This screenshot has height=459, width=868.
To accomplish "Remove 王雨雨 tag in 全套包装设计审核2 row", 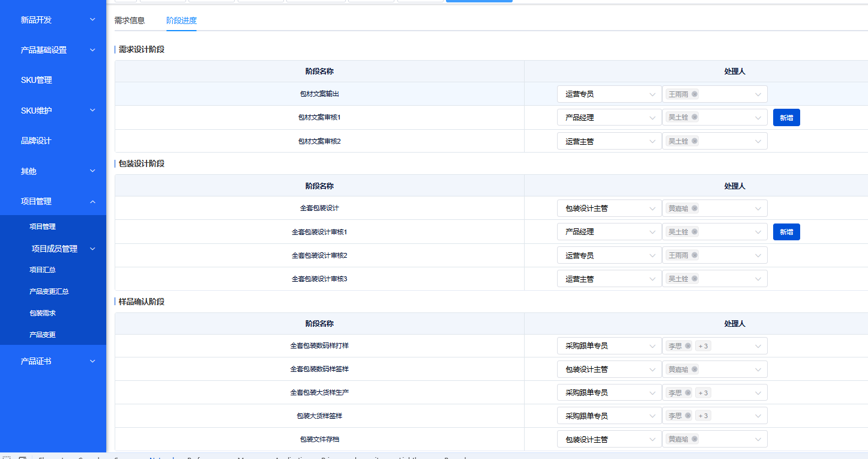I will pos(695,255).
